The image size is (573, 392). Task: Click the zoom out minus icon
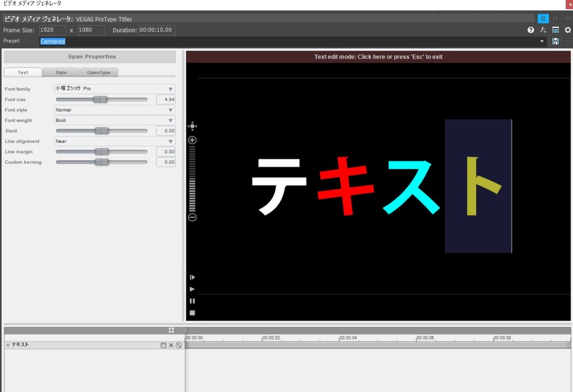[x=192, y=217]
